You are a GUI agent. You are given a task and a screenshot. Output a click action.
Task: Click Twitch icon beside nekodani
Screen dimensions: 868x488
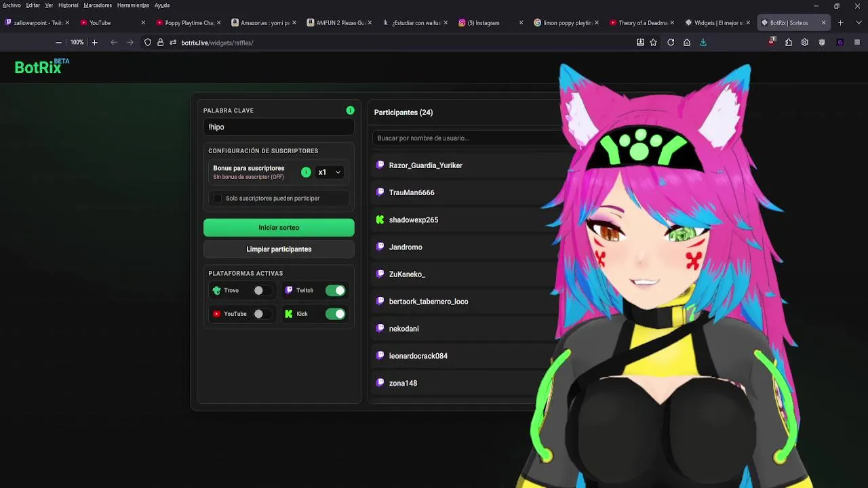click(380, 328)
